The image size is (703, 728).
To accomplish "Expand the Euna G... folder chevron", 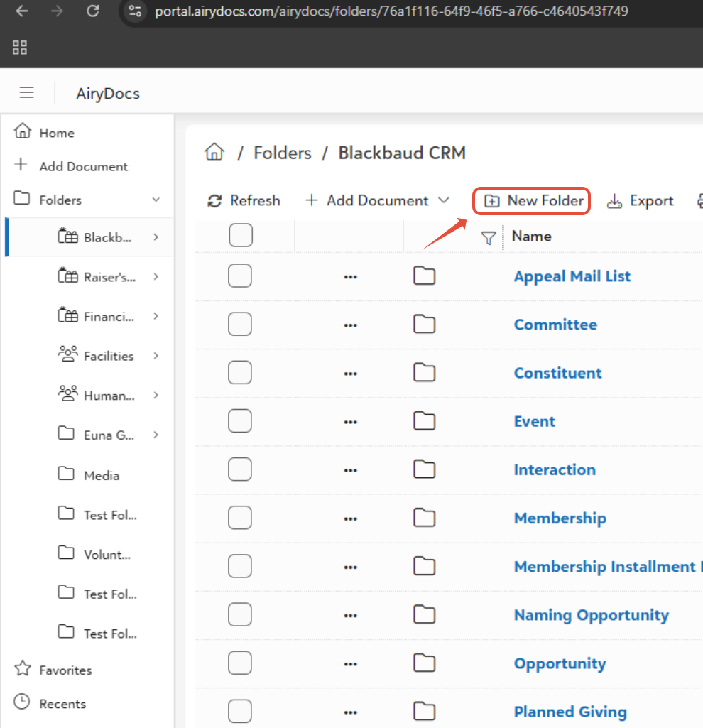I will coord(156,435).
